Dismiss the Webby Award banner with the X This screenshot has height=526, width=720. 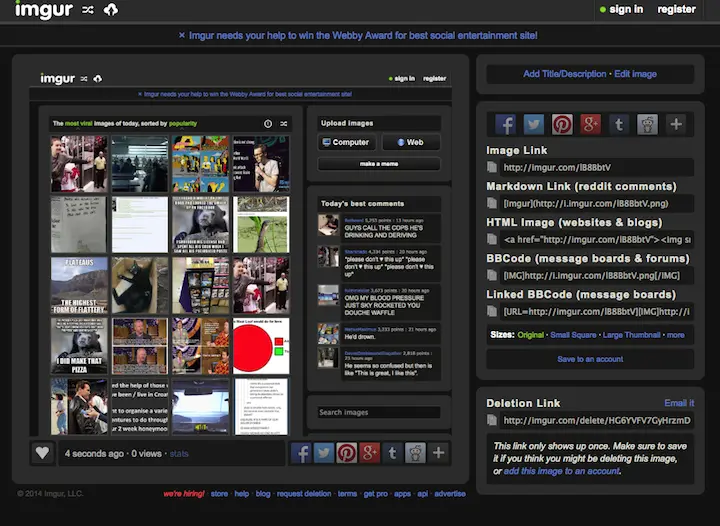coord(182,35)
